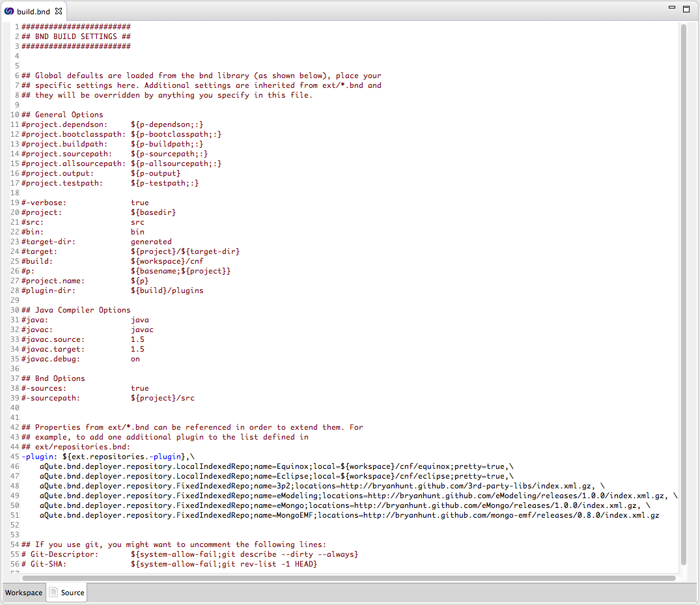Image resolution: width=700 pixels, height=605 pixels.
Task: Click '${project}/src' value
Action: coord(163,398)
